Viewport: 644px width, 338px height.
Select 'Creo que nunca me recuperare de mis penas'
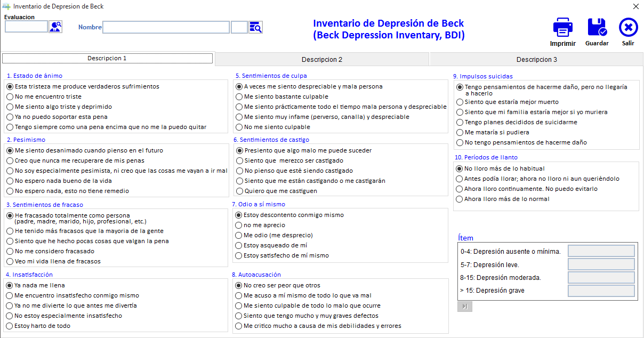75,160
